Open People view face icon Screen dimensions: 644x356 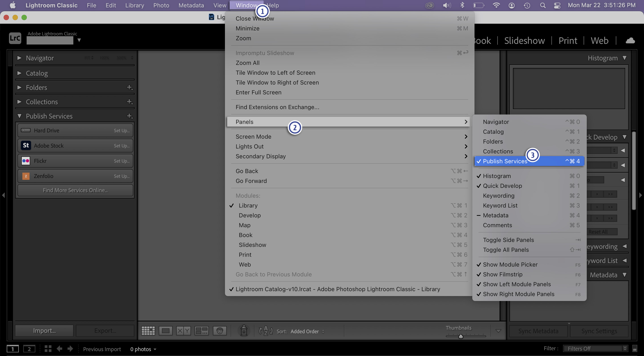[220, 331]
